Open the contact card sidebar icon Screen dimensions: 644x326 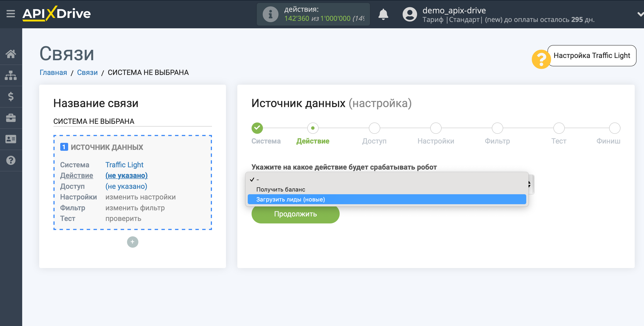[11, 139]
